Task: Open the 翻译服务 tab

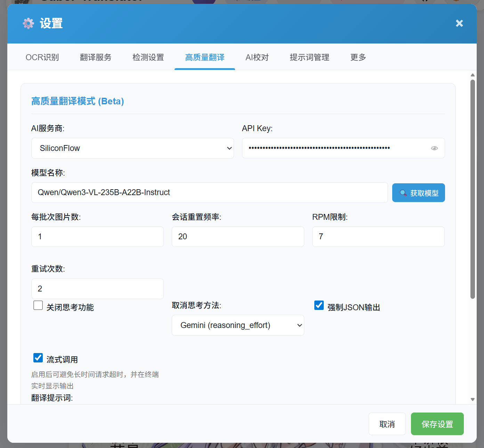Action: tap(96, 57)
